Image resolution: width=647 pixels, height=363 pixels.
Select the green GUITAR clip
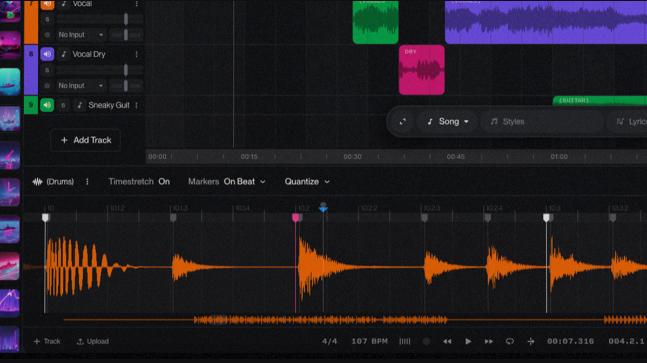point(600,100)
